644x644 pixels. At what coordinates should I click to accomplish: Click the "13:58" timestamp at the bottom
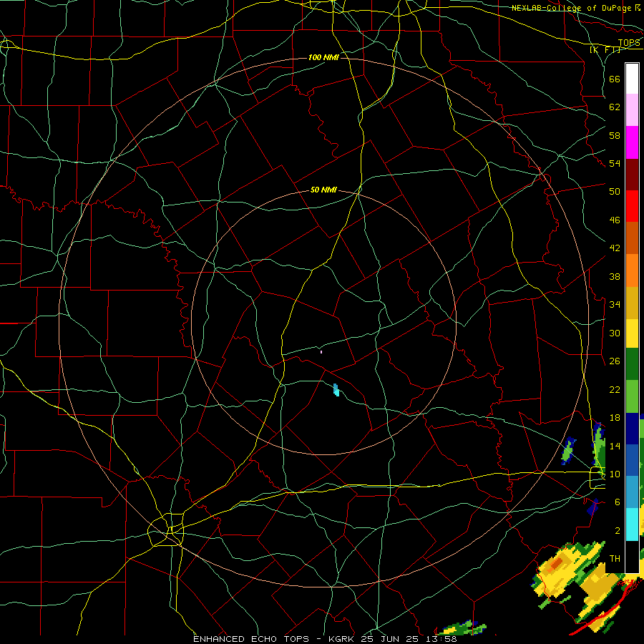[x=441, y=639]
